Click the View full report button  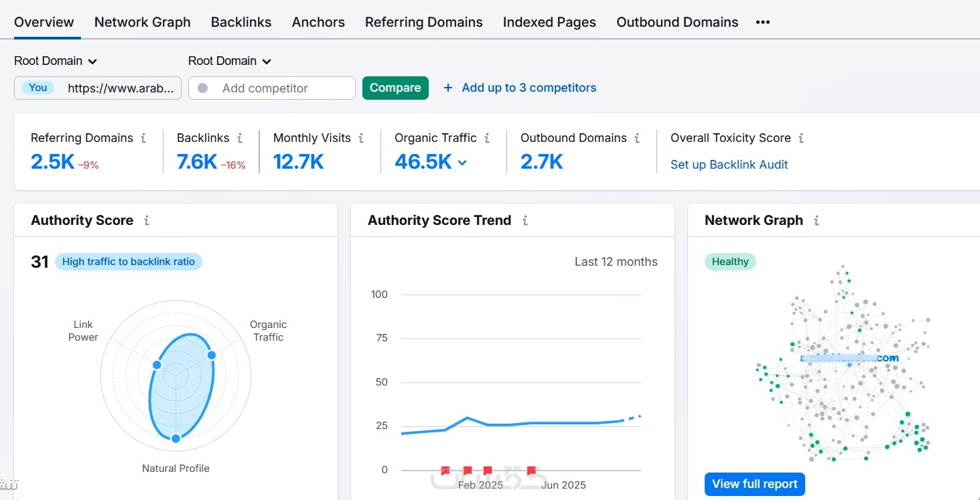(755, 484)
